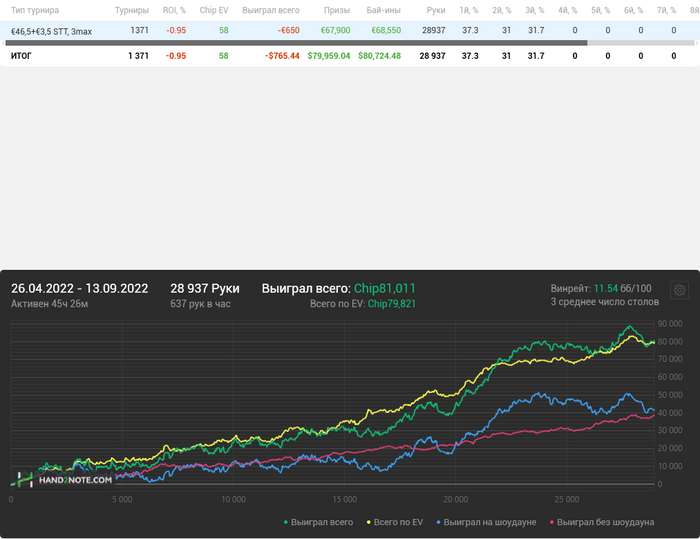Sort by the 'Выиграл всего' column header
Viewport: 700px width, 539px height.
pos(271,10)
